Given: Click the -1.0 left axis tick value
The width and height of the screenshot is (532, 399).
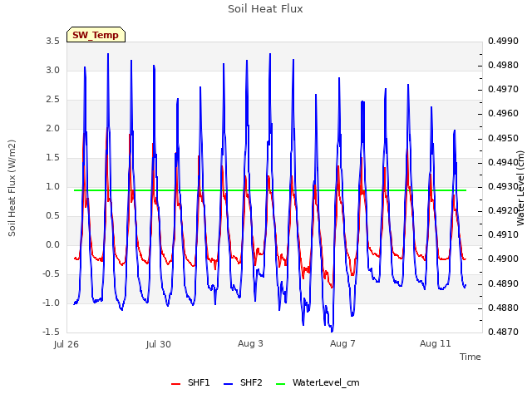Looking at the screenshot, I should (x=52, y=303).
